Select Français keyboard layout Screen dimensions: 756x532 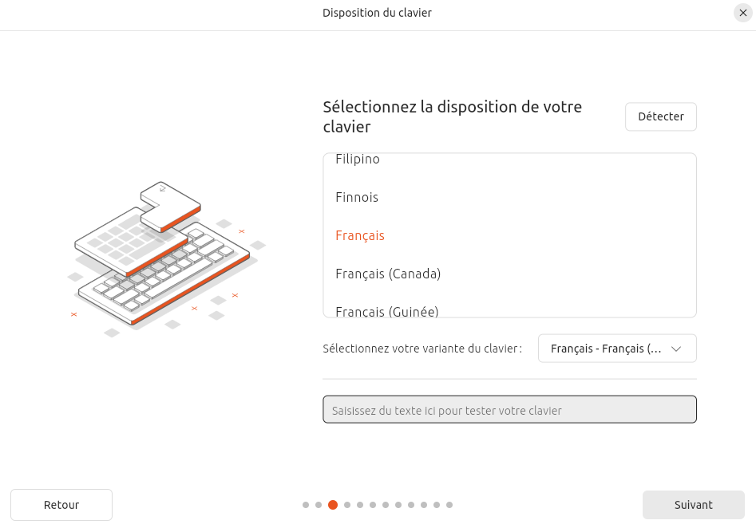[x=359, y=235]
